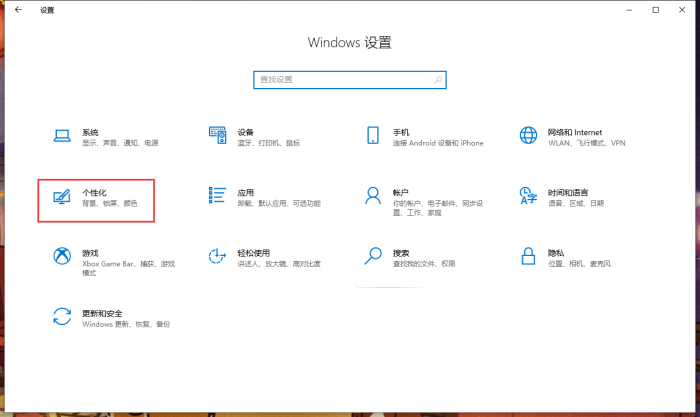
Task: Maximize the 设置 window
Action: (656, 10)
